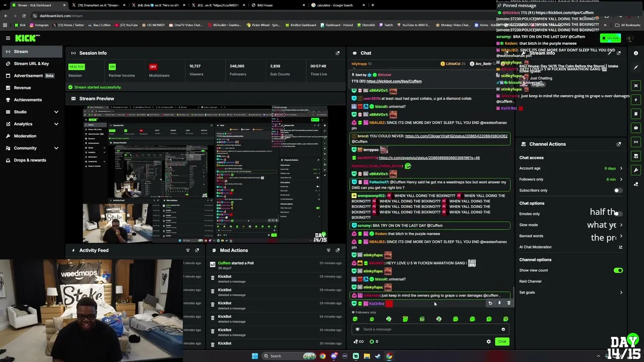Open Stream URL & Key page
The width and height of the screenshot is (644, 362).
point(32,64)
